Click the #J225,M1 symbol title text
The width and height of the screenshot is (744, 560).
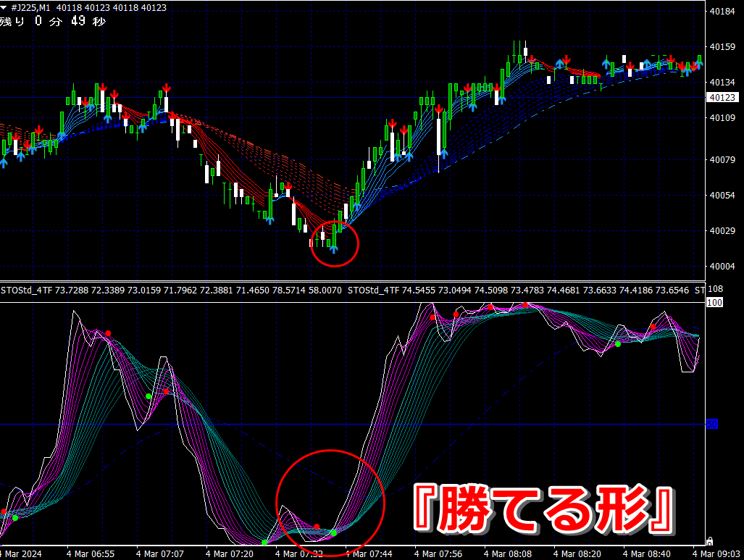click(x=30, y=7)
